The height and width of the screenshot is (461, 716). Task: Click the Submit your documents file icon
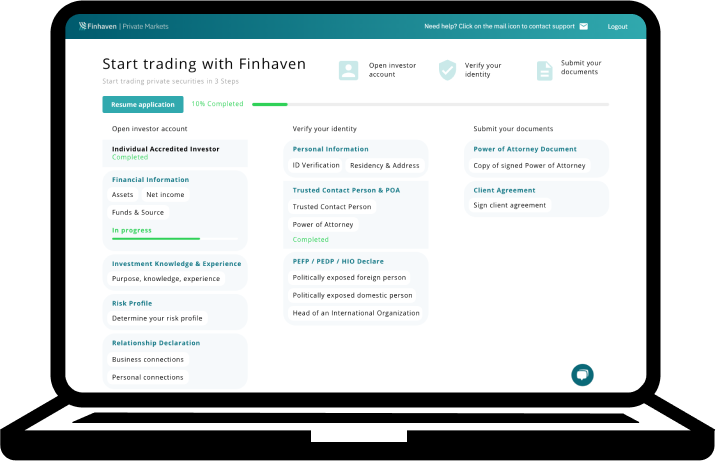click(x=544, y=71)
